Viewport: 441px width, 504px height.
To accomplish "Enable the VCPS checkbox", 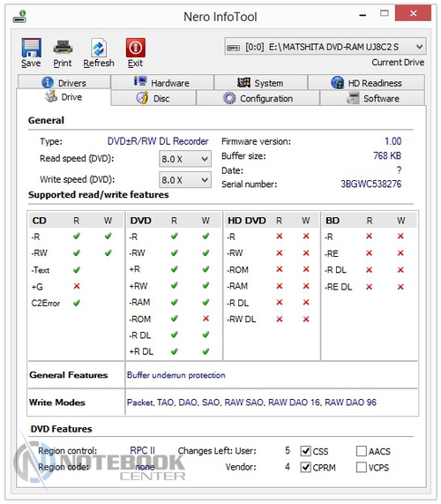I will (362, 467).
